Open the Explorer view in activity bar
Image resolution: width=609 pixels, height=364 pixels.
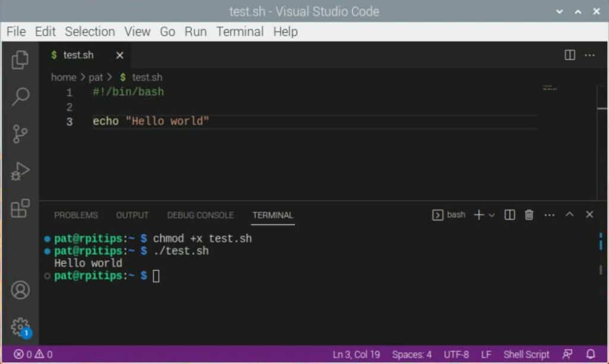pos(20,59)
